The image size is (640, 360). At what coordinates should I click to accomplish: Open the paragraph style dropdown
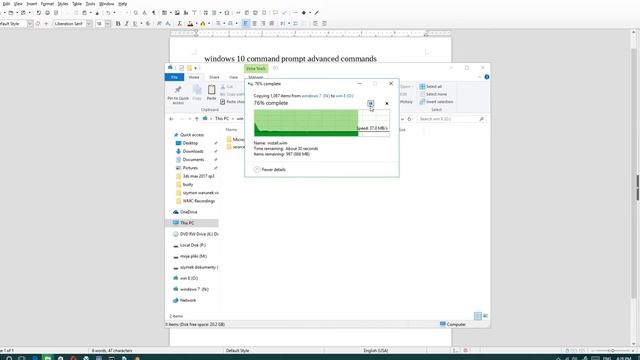click(30, 24)
